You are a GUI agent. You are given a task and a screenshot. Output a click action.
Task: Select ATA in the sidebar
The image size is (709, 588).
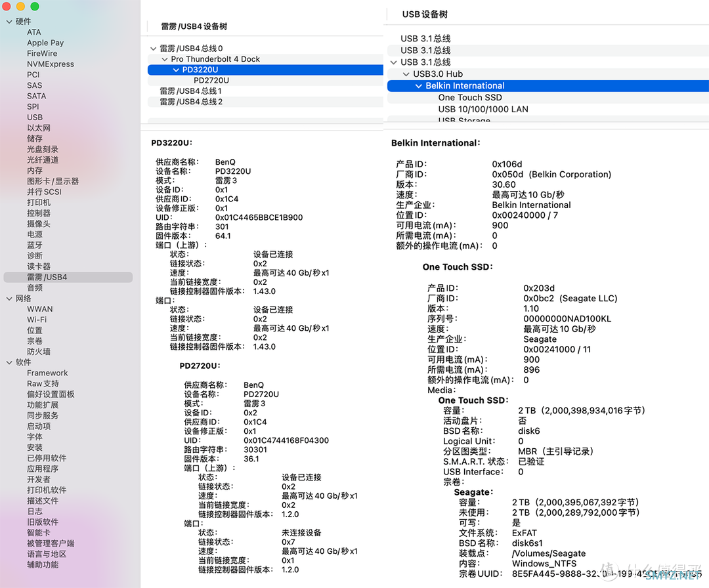coord(34,32)
